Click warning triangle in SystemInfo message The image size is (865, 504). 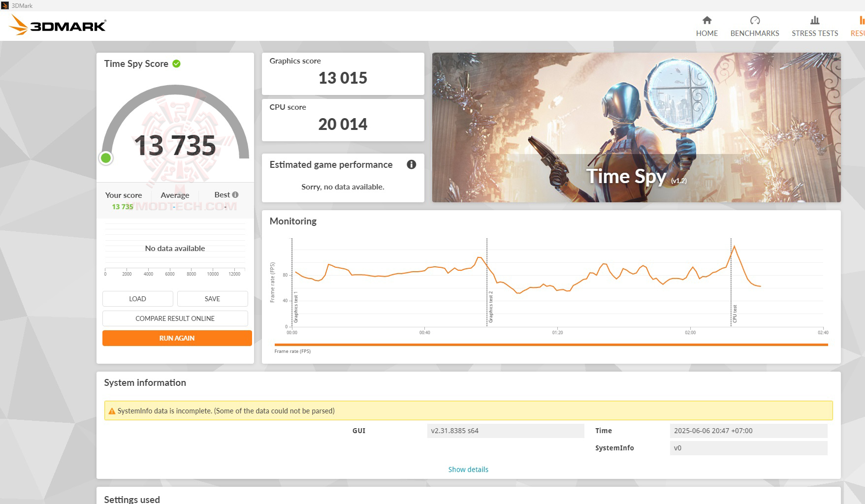click(111, 410)
